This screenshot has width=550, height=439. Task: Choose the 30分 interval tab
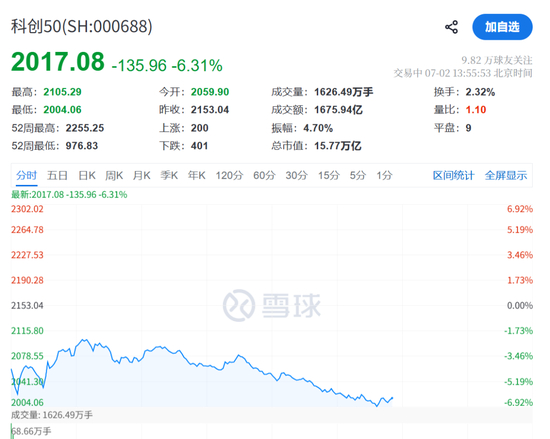tap(296, 175)
